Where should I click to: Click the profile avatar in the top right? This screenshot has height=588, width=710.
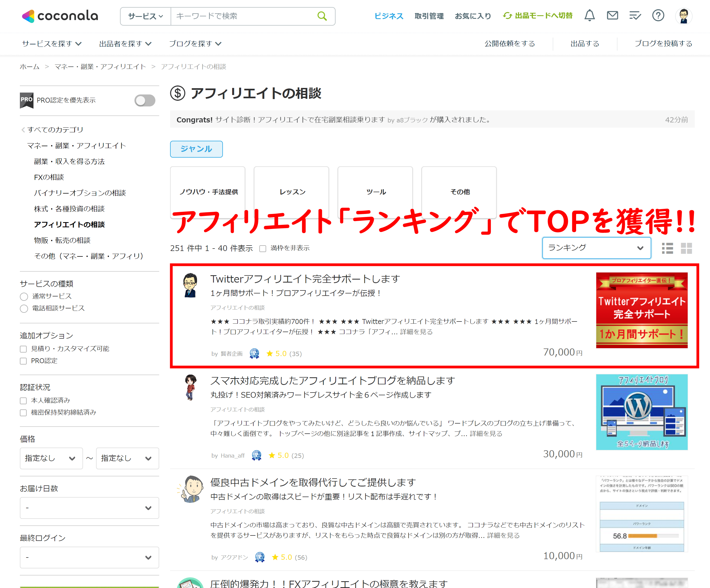pos(684,16)
